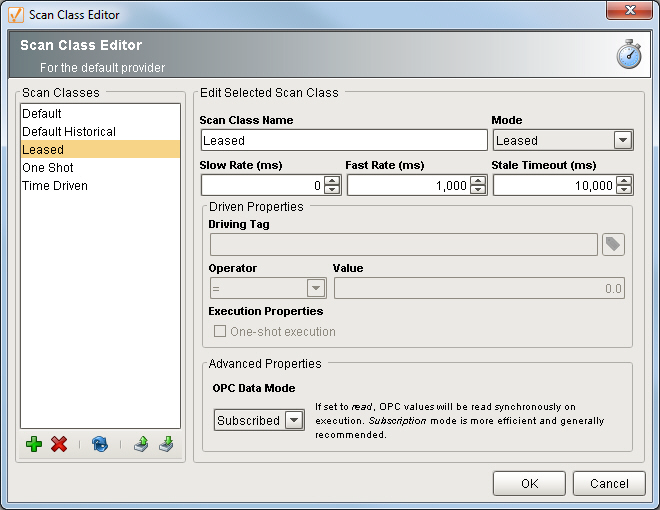Toggle the One-shot execution checkbox

(x=220, y=331)
